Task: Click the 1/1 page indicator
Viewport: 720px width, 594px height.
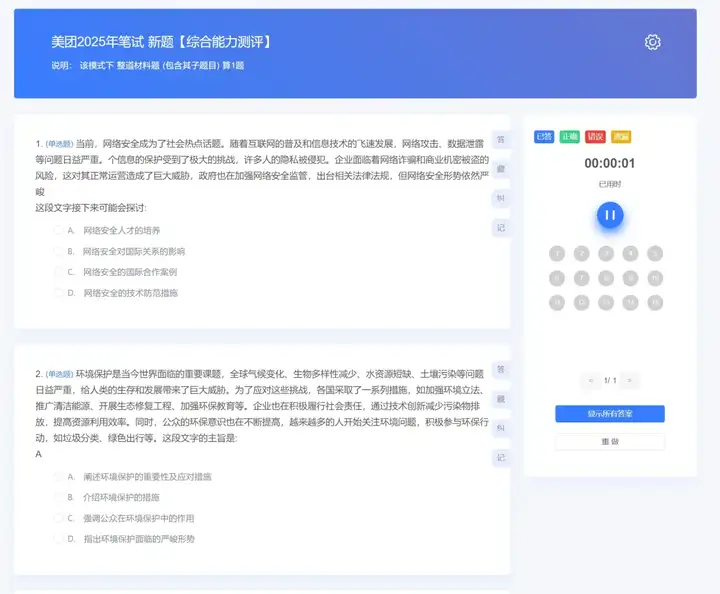Action: tap(610, 381)
